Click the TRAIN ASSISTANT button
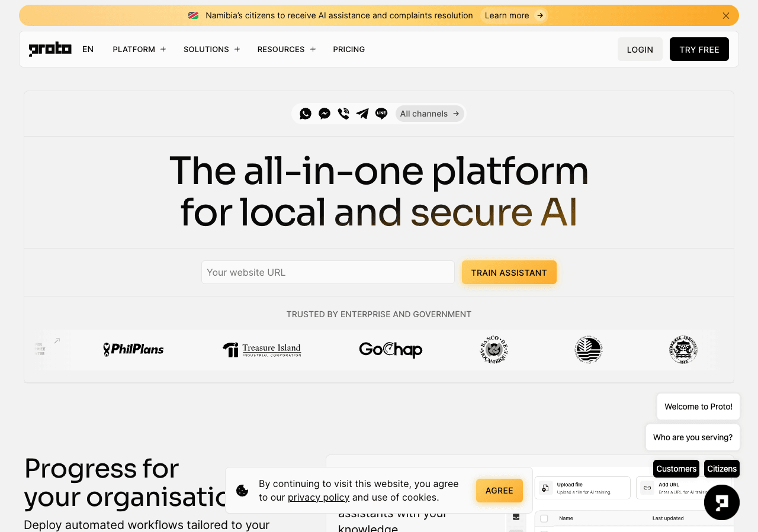 tap(509, 272)
